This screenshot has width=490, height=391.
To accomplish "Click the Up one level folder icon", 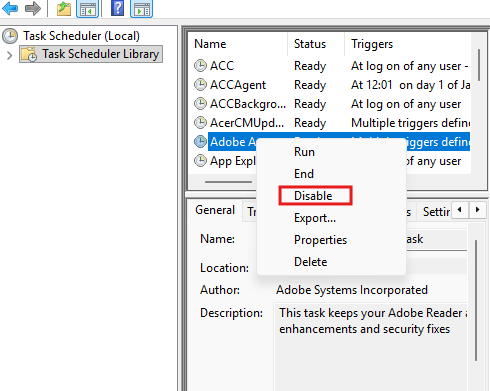I will (x=64, y=8).
